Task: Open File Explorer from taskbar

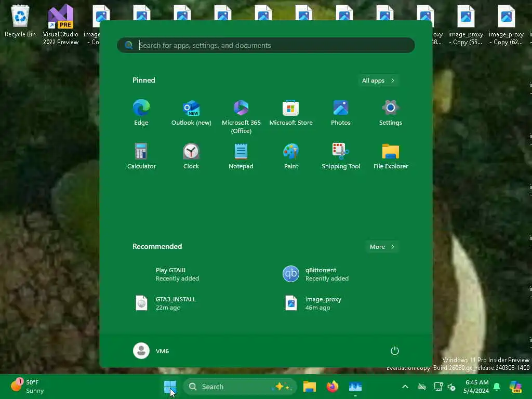Action: 310,387
